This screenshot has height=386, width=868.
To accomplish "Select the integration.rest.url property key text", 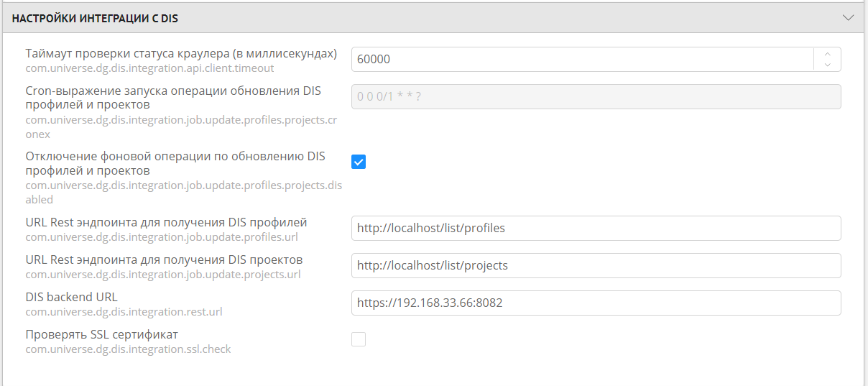I will 124,311.
